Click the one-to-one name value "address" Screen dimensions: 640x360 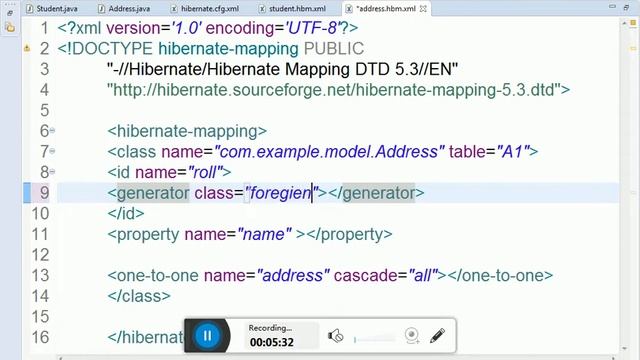point(292,276)
